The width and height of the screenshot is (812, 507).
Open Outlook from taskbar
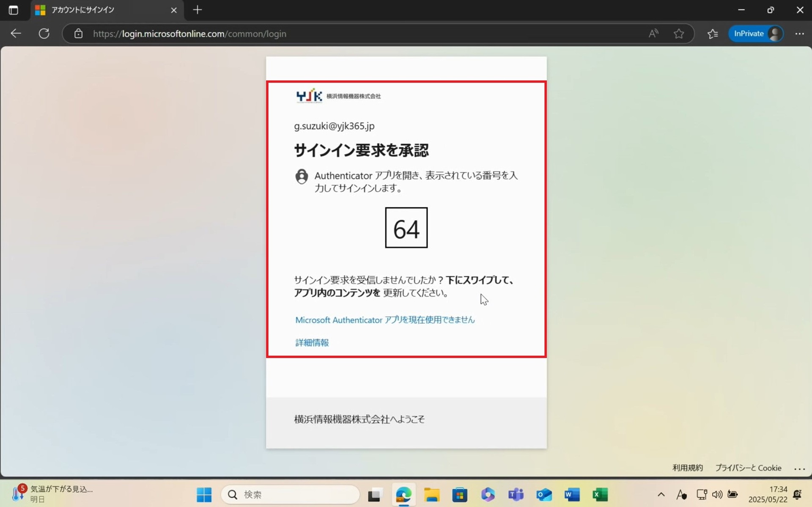pos(544,494)
